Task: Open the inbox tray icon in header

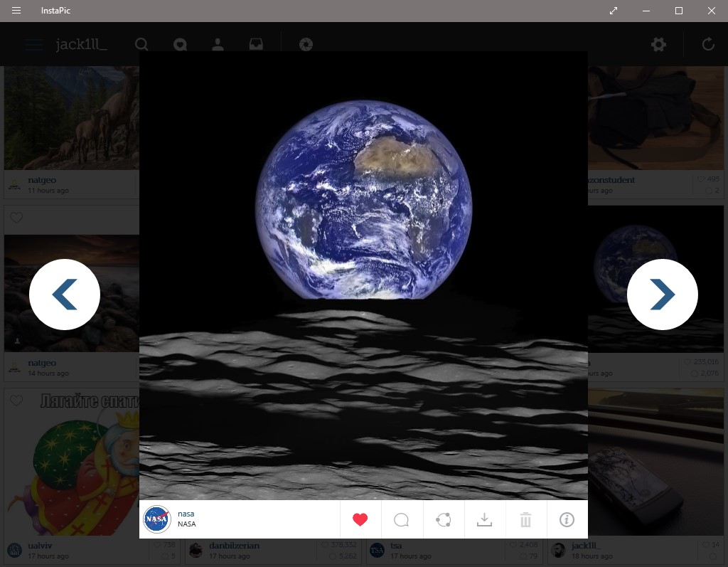Action: pos(256,44)
